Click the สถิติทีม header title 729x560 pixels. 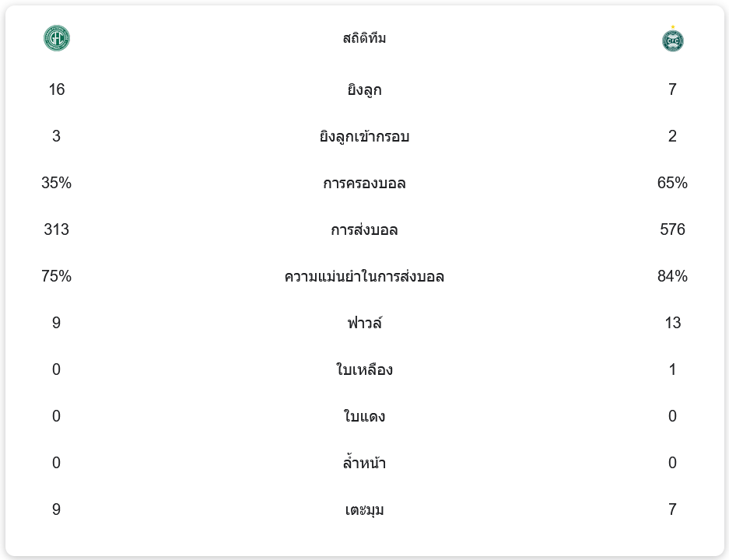tap(364, 38)
